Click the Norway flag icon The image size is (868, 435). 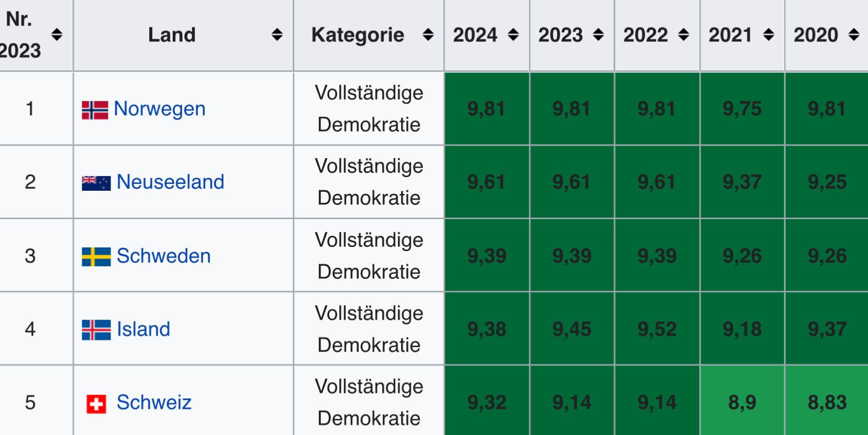pyautogui.click(x=95, y=110)
